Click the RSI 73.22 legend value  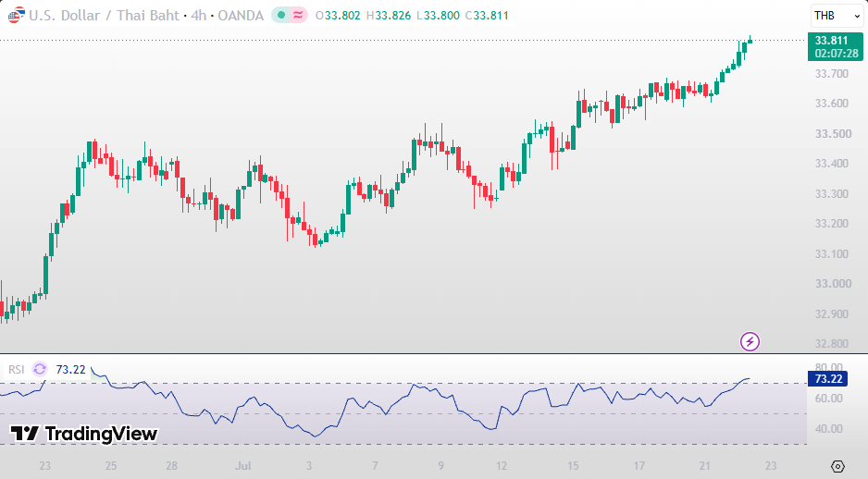pyautogui.click(x=71, y=370)
